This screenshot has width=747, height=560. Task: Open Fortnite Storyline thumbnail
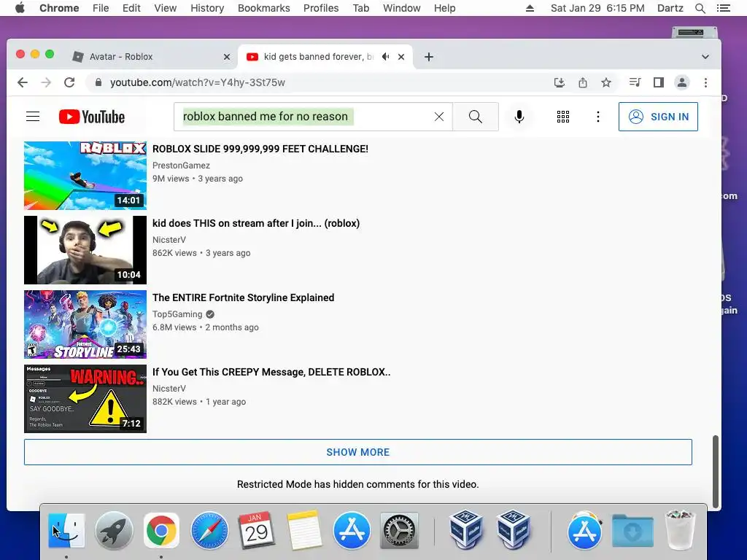pos(85,324)
